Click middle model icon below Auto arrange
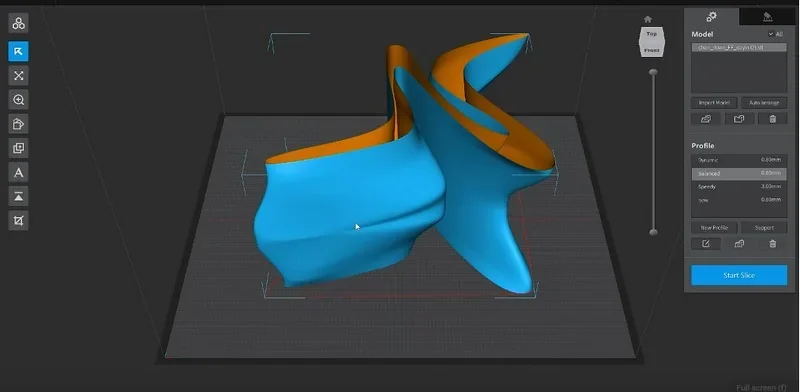This screenshot has height=392, width=800. pos(739,119)
